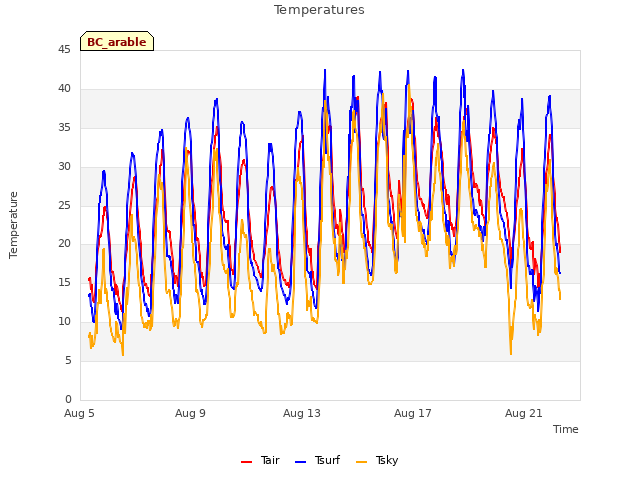640x480 pixels.
Task: Toggle the Tair legend entry
Action: (x=260, y=460)
